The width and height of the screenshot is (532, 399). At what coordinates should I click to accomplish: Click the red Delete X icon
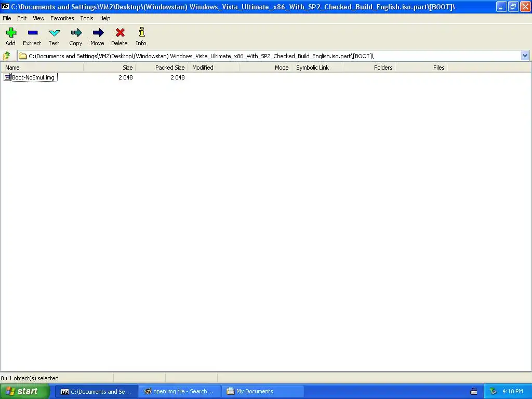pyautogui.click(x=120, y=33)
